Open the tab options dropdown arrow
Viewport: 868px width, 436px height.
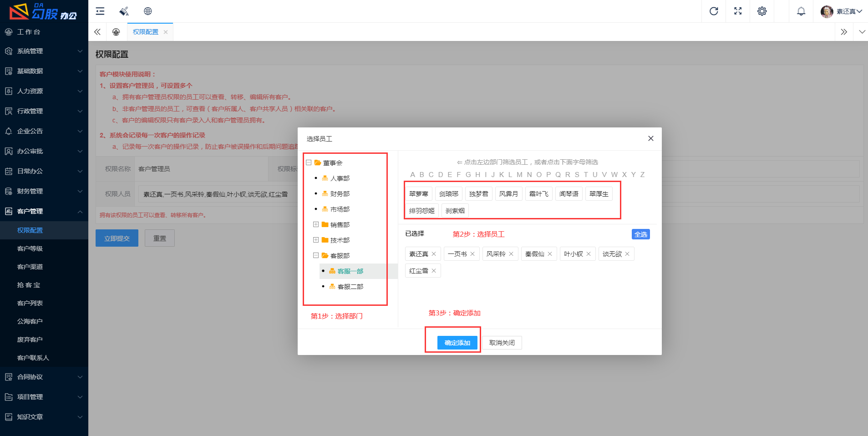[862, 32]
